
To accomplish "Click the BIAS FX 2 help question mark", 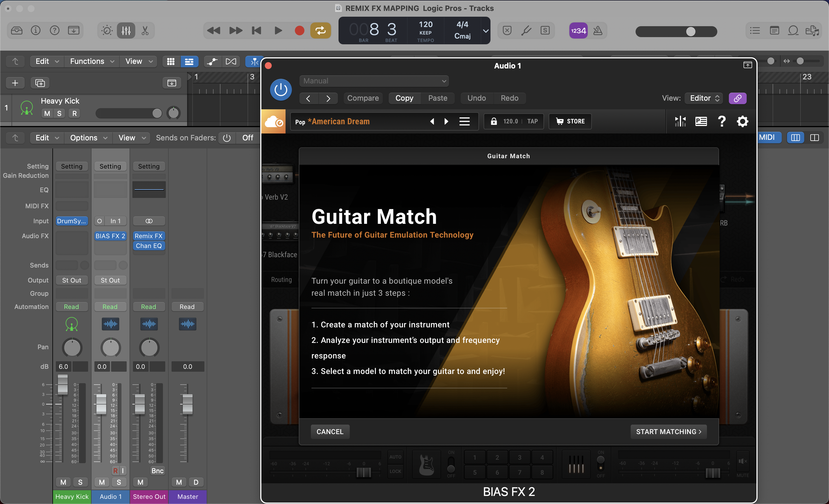I will click(x=721, y=121).
